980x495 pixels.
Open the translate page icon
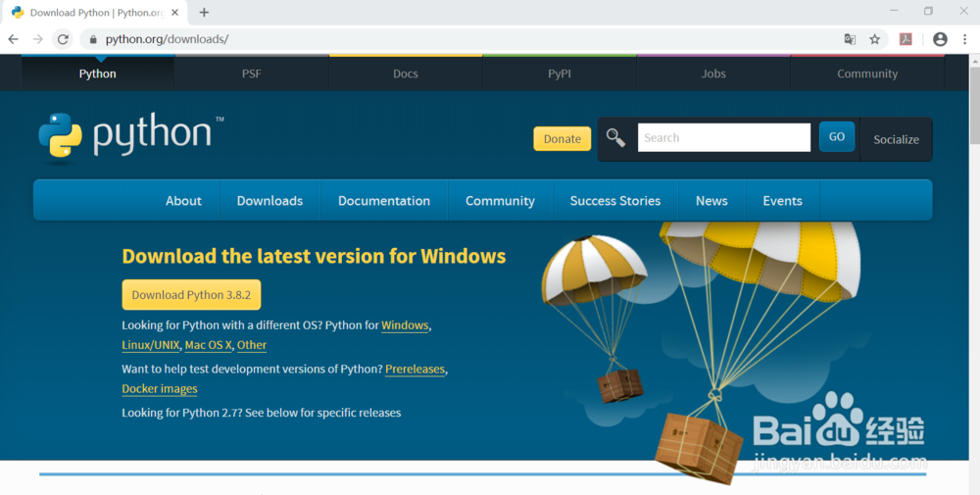850,39
